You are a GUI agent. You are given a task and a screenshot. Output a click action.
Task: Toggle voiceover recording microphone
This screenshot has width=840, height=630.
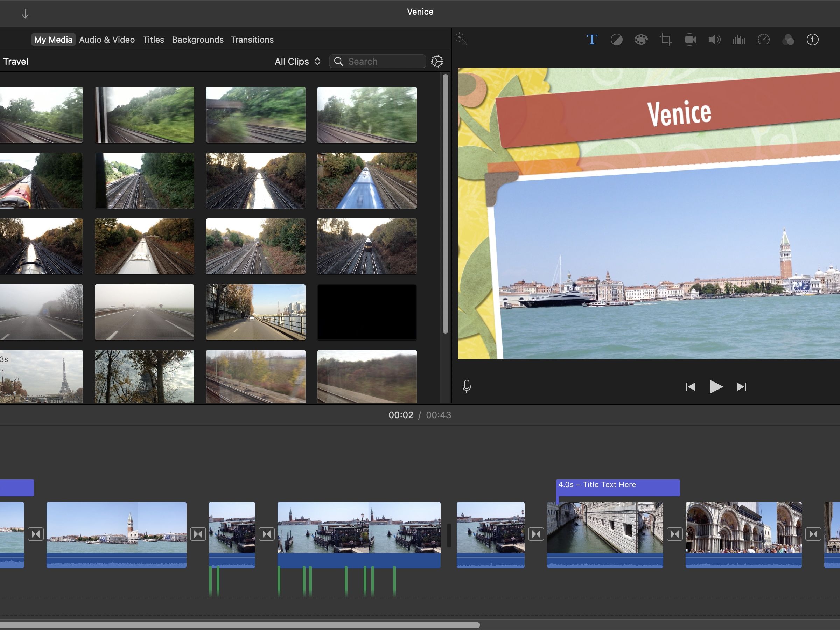[x=467, y=387]
